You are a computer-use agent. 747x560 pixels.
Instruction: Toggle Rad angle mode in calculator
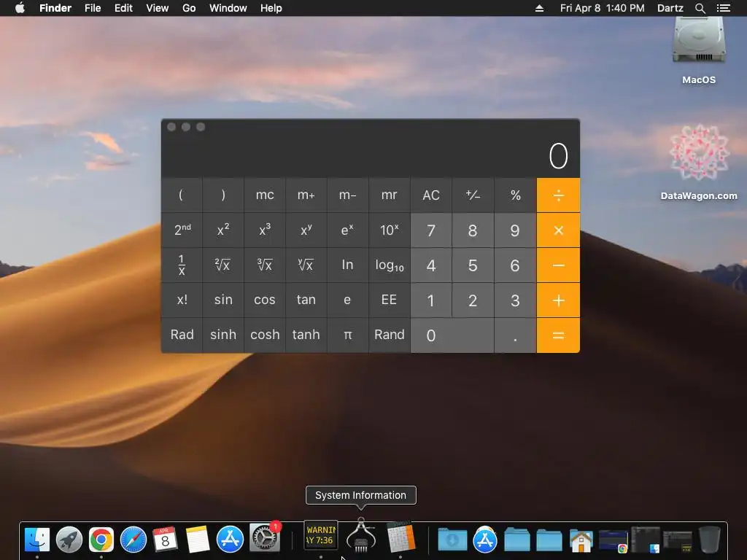(182, 335)
